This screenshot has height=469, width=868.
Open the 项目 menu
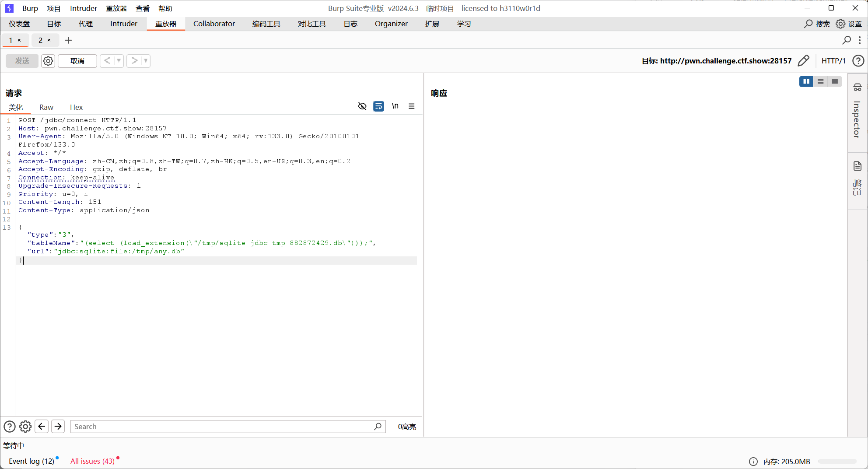[x=54, y=8]
